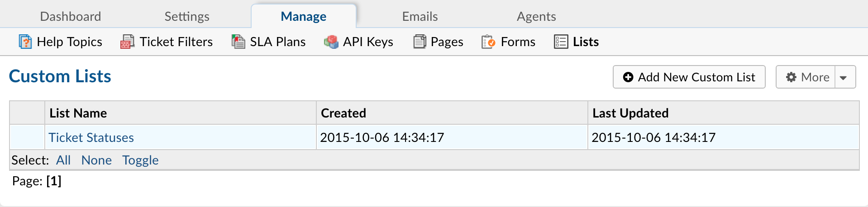Click the Manage tab
The image size is (868, 207).
pyautogui.click(x=303, y=17)
